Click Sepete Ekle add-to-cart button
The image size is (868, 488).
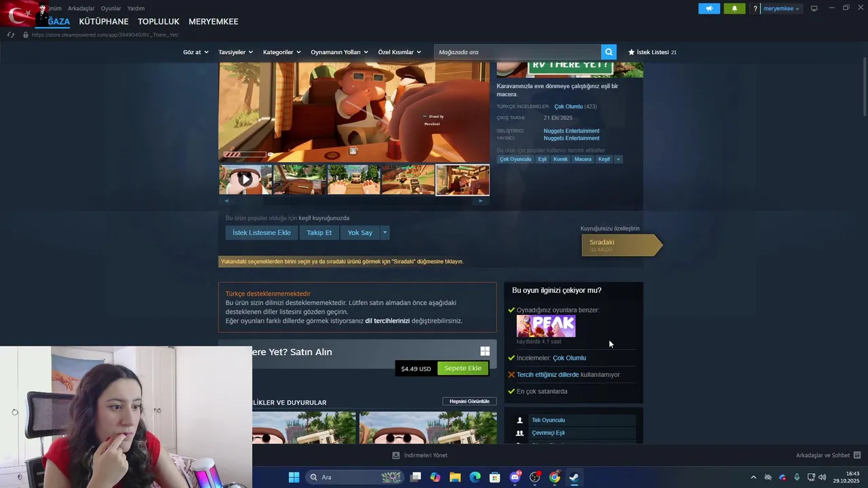coord(462,368)
